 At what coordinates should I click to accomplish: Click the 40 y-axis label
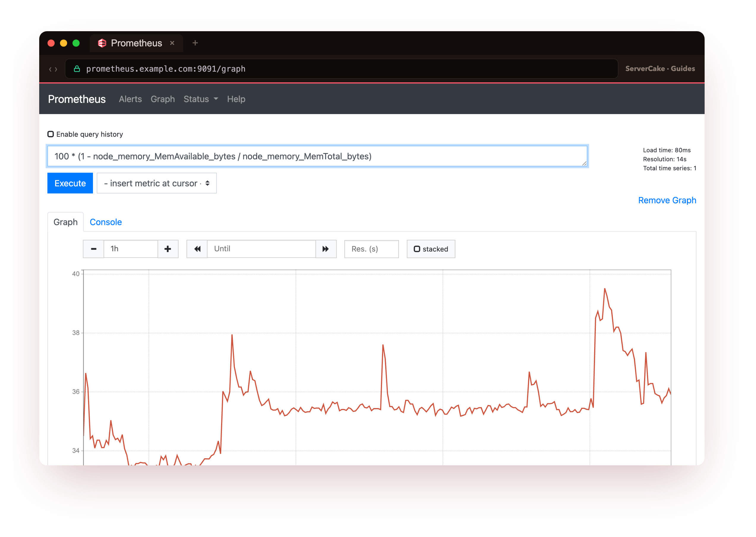click(76, 274)
